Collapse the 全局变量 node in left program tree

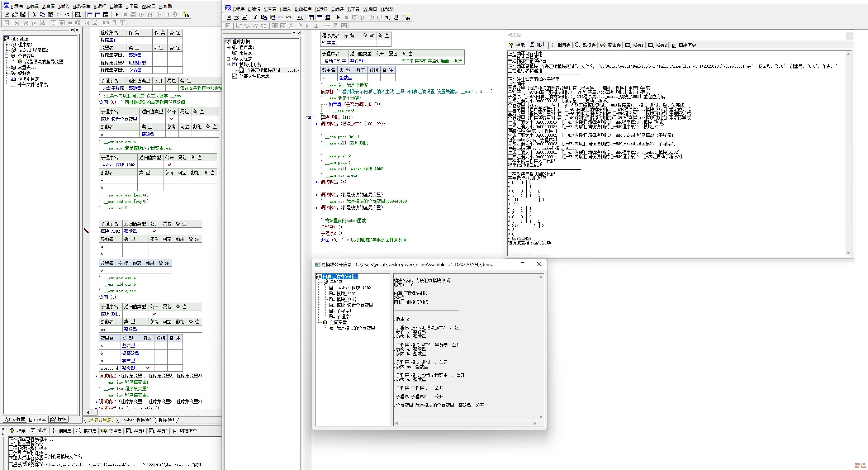click(6, 56)
